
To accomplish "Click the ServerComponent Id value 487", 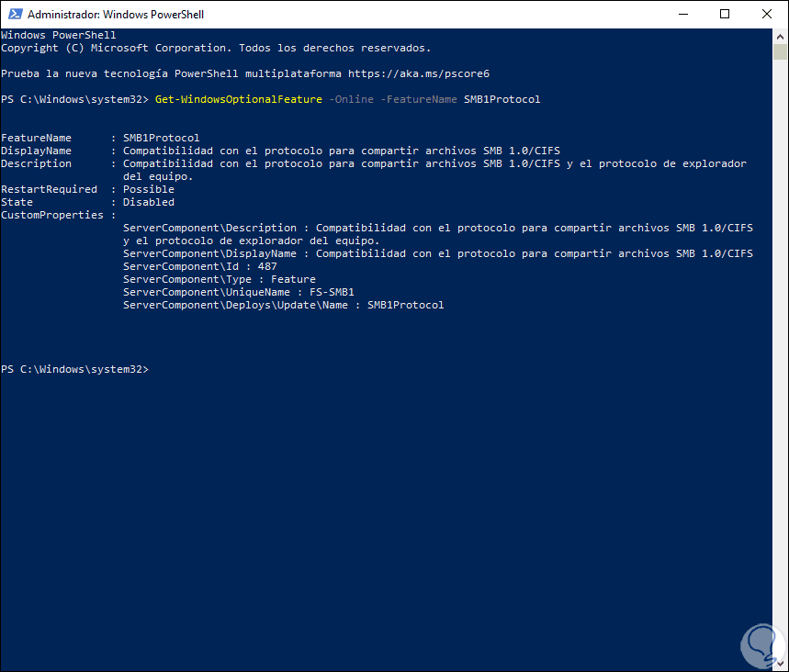I will [267, 266].
